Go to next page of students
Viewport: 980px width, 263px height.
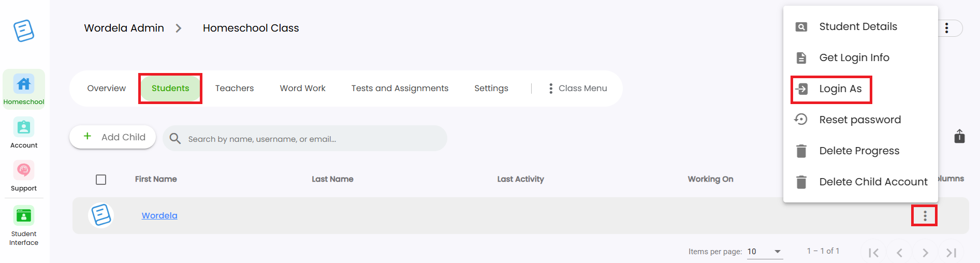point(925,253)
